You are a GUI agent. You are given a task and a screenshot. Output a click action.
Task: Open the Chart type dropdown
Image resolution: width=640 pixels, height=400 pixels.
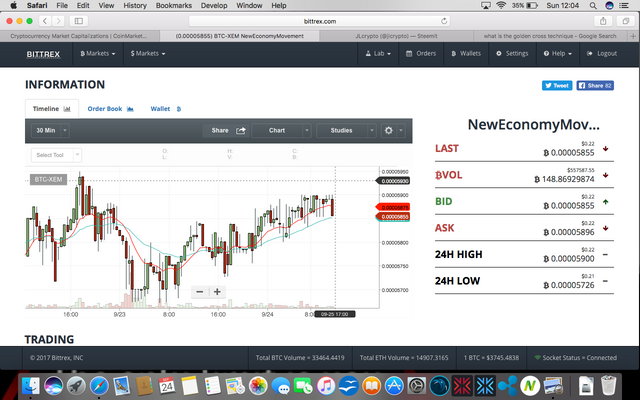281,131
